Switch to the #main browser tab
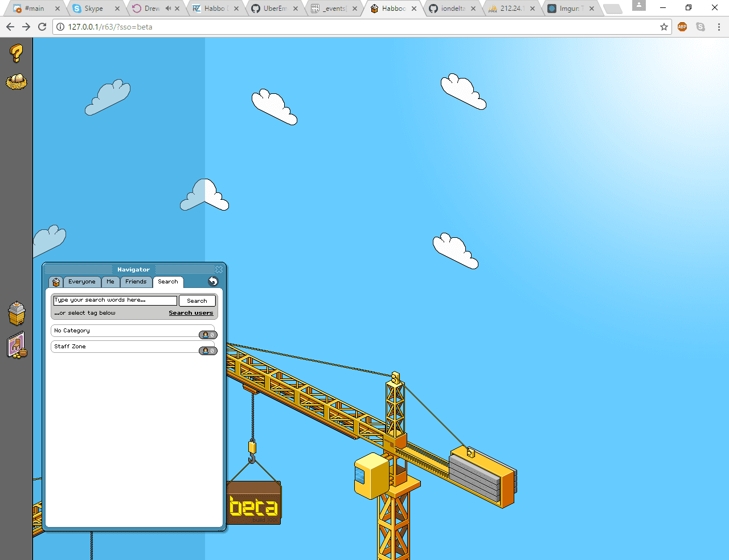 click(35, 9)
